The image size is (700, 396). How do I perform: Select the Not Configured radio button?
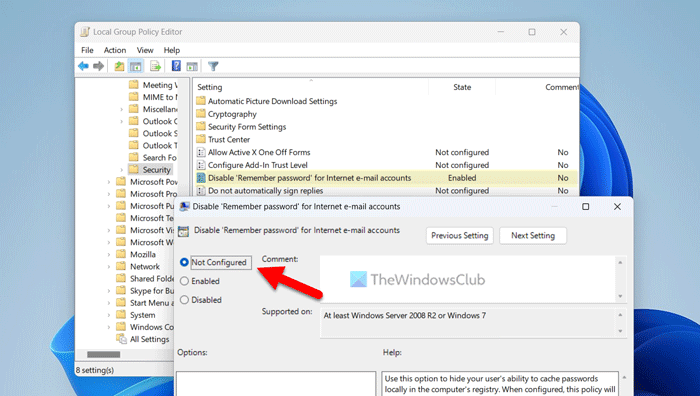(x=184, y=263)
